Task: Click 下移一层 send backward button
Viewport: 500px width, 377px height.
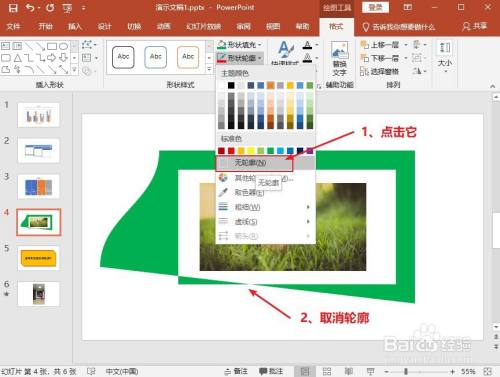Action: coord(380,58)
